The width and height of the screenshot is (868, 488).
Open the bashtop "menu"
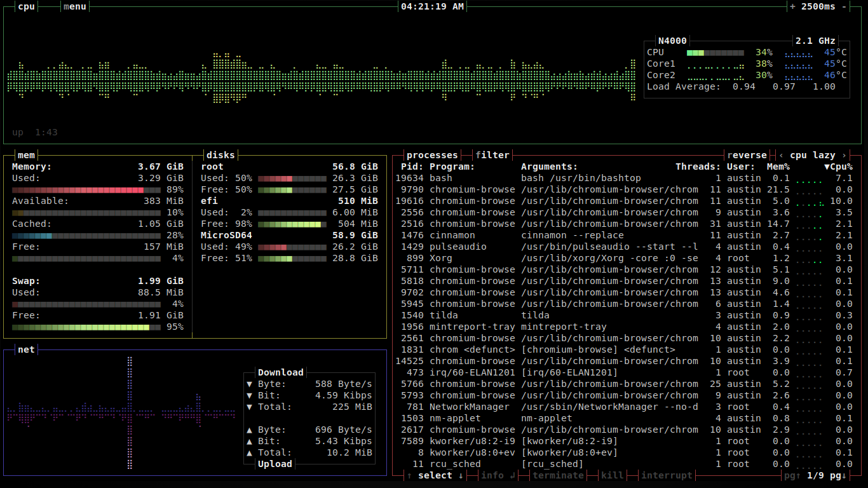[74, 7]
